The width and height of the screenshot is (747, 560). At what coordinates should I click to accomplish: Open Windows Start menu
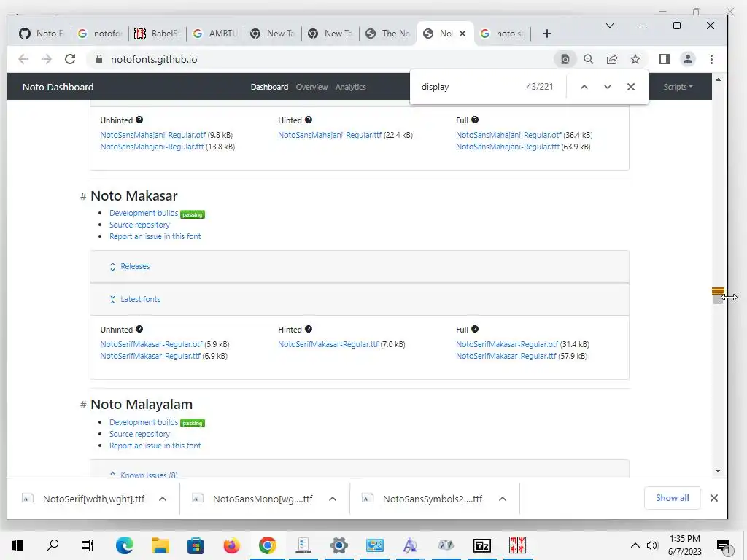18,545
